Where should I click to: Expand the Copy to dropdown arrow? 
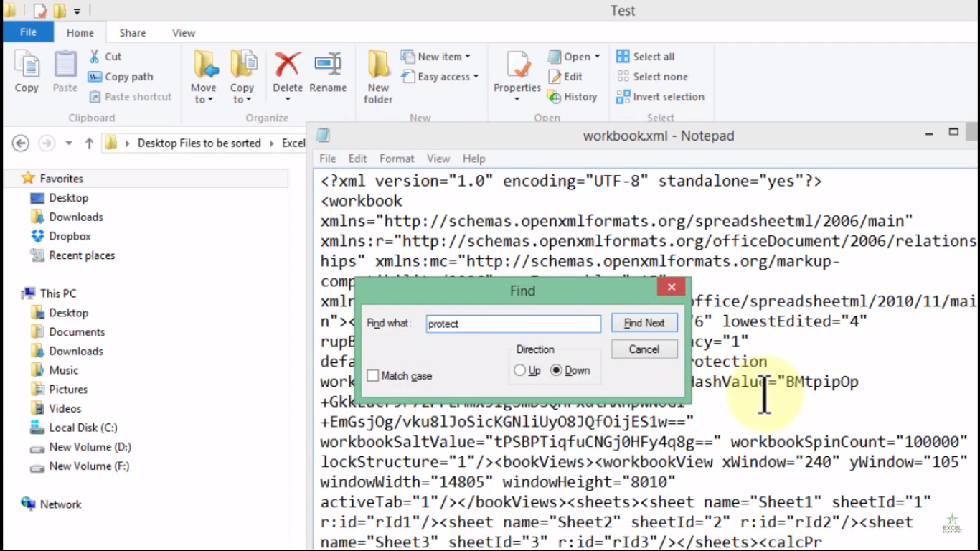tap(249, 100)
